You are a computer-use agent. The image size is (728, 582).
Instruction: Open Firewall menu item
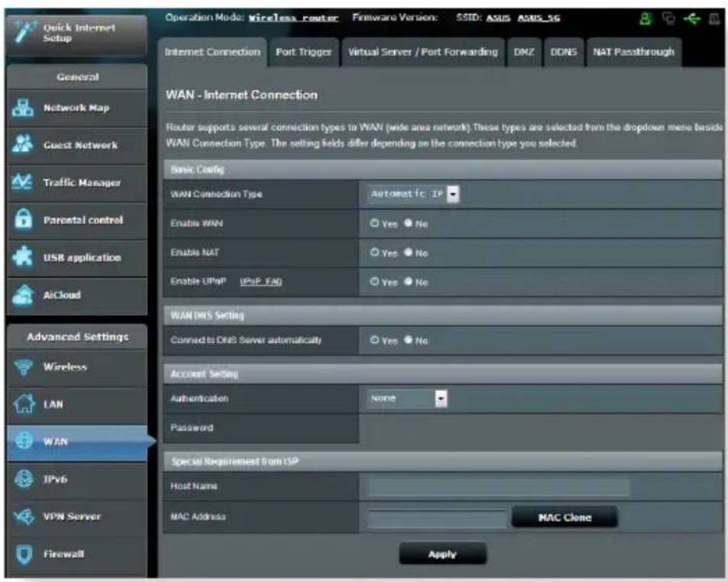[x=77, y=555]
